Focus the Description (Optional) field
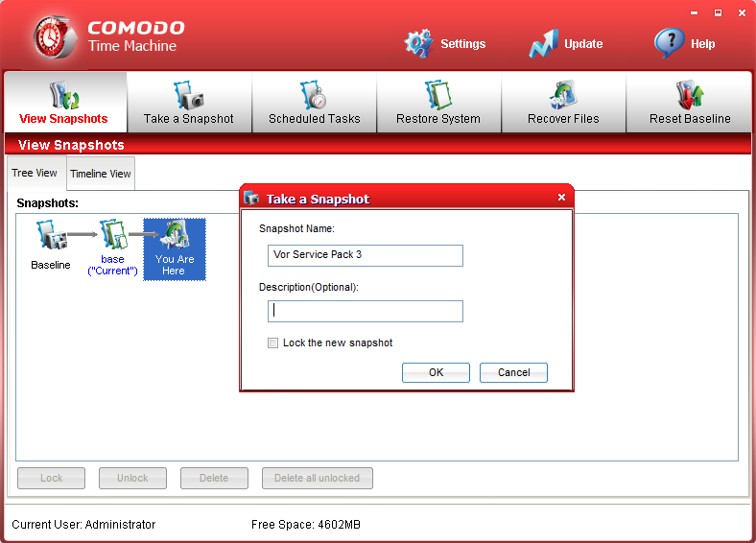 (x=365, y=311)
